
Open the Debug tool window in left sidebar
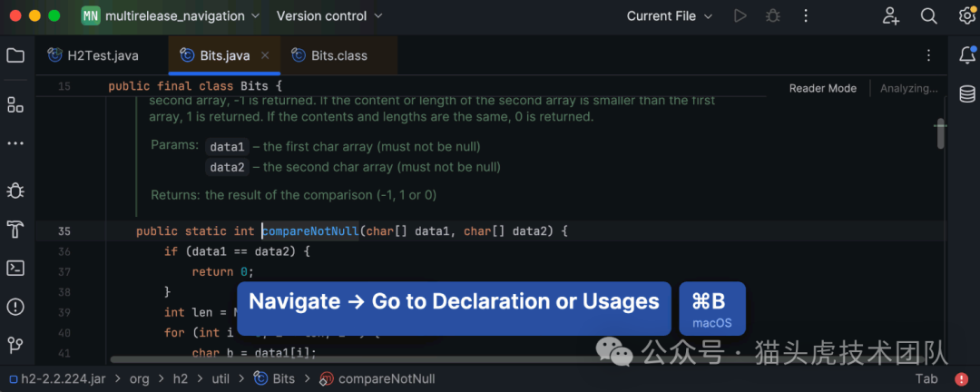click(15, 190)
